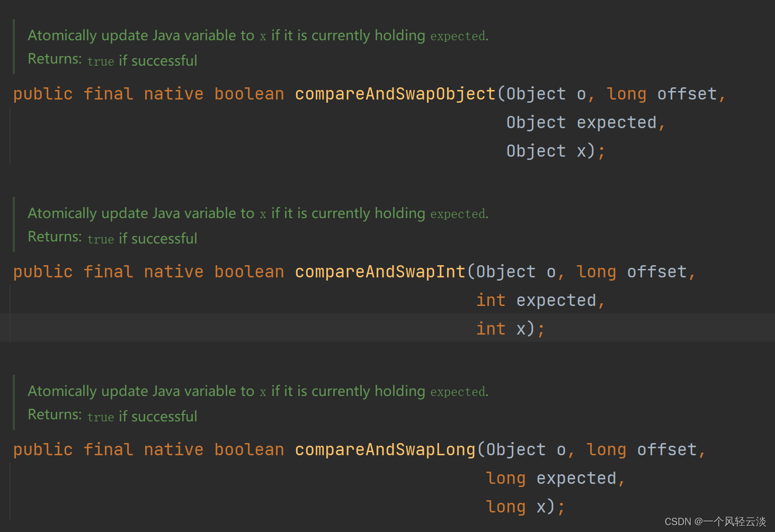This screenshot has height=532, width=775.
Task: Click the compareAndSwapLong method name
Action: coord(385,449)
